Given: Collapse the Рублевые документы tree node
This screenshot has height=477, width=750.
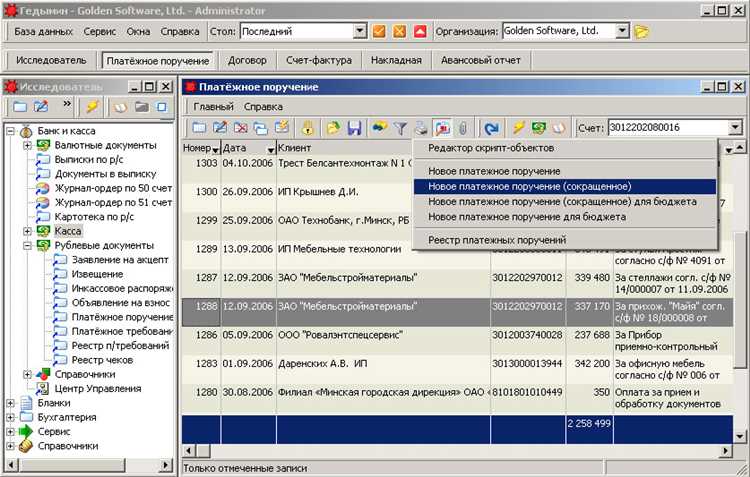Looking at the screenshot, I should [26, 245].
